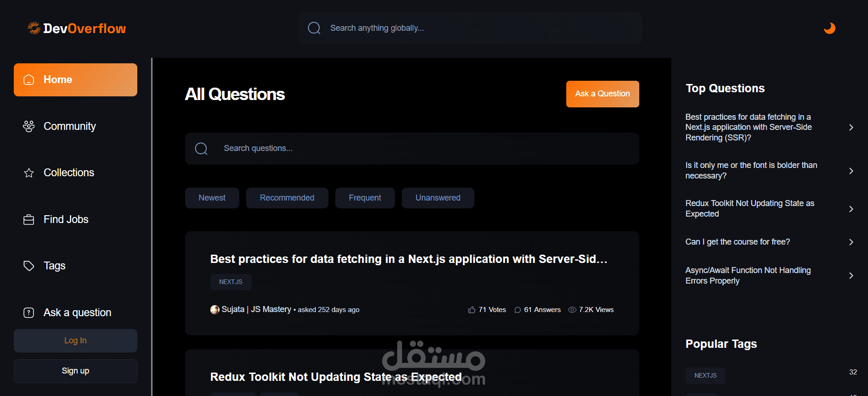
Task: Click the 'asked 252 days ago' text
Action: 328,310
